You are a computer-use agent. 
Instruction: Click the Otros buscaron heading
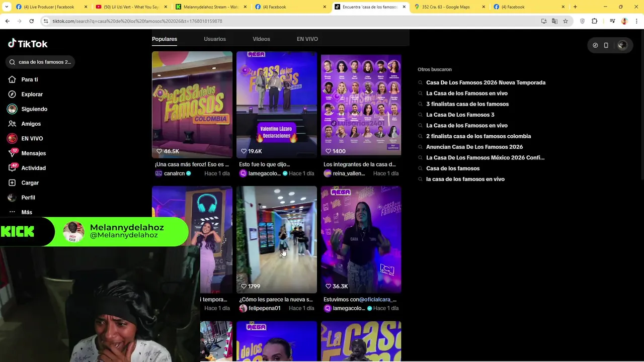(435, 69)
